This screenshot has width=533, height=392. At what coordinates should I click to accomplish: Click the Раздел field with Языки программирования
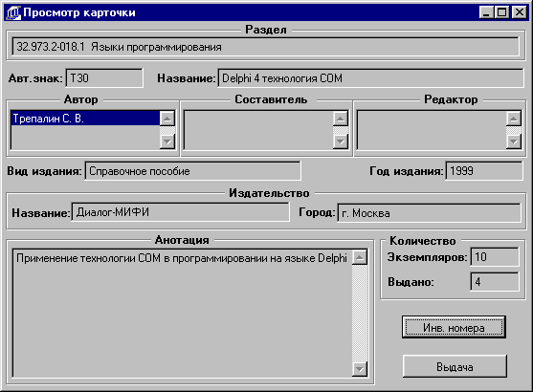[266, 47]
